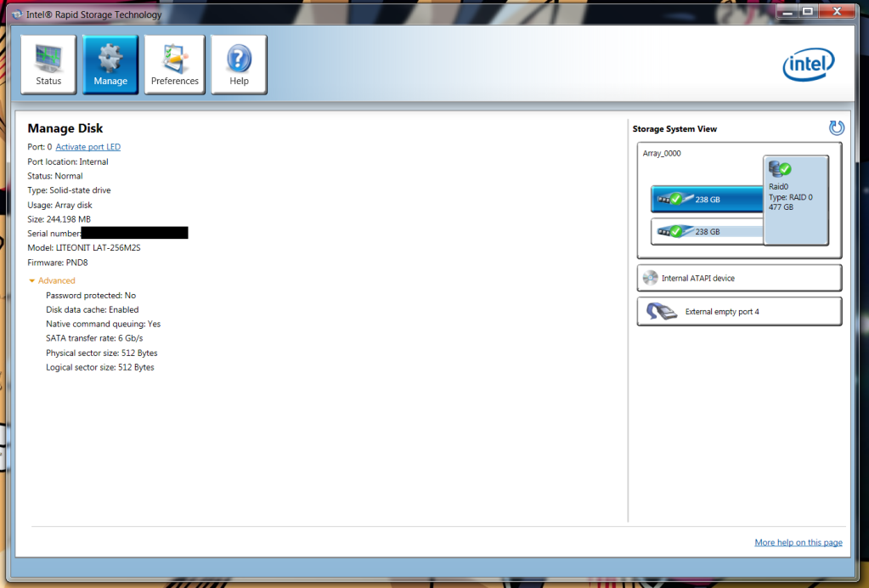Screen dimensions: 869x588
Task: Click the text 'Model: LITEONIT LAT-256M2S'
Action: point(84,248)
